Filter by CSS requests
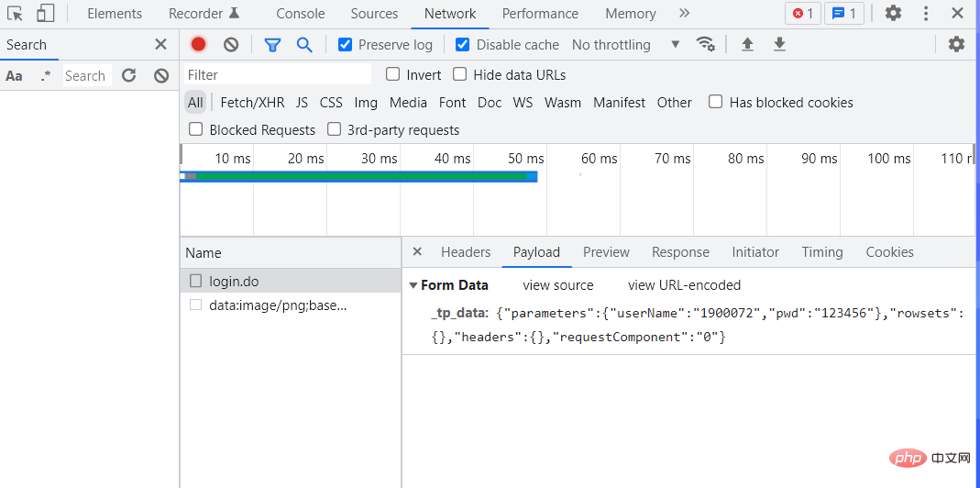The height and width of the screenshot is (488, 980). point(331,102)
